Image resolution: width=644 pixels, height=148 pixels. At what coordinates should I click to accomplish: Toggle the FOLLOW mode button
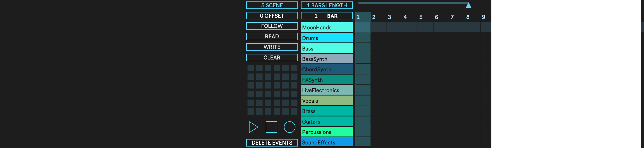point(272,26)
